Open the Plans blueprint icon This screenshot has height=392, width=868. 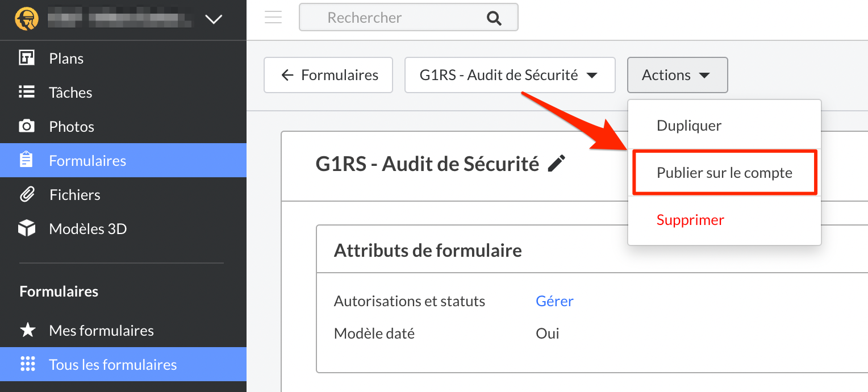[27, 58]
